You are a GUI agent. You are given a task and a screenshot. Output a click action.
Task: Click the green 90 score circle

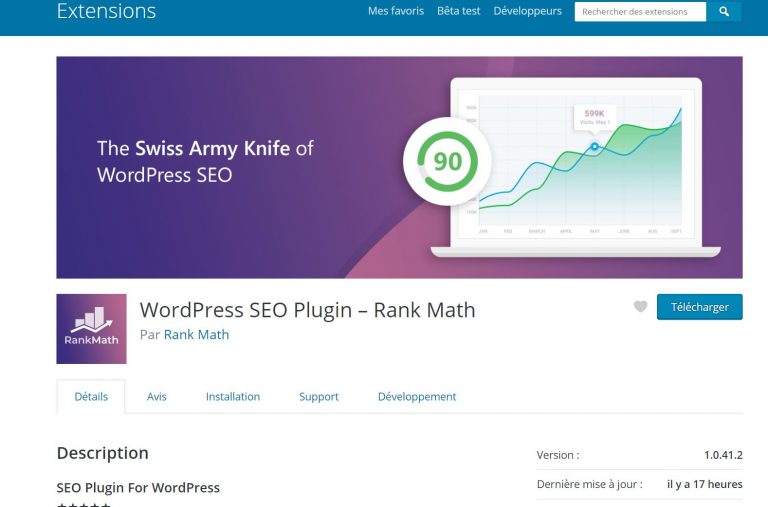(x=447, y=161)
